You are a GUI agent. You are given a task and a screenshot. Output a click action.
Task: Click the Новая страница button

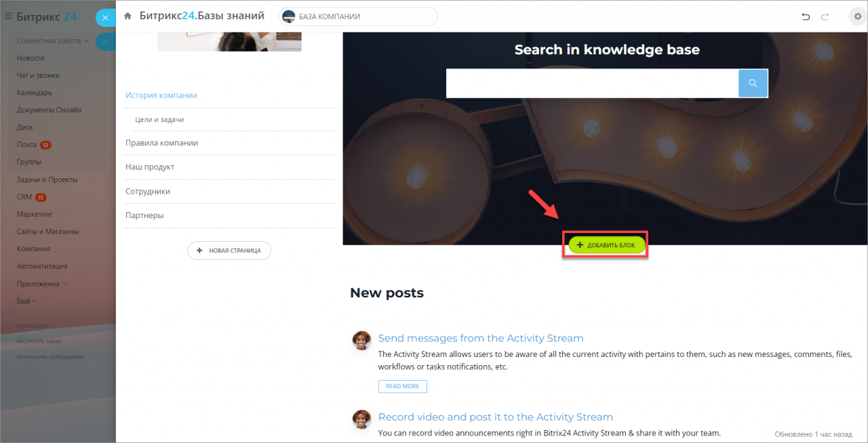pyautogui.click(x=229, y=251)
